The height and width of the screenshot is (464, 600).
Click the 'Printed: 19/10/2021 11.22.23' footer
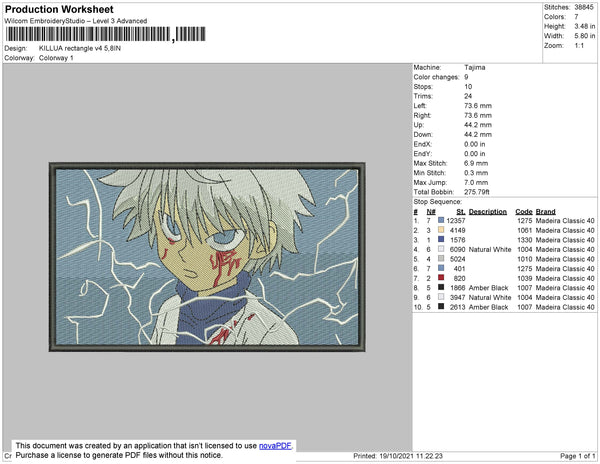coord(398,456)
